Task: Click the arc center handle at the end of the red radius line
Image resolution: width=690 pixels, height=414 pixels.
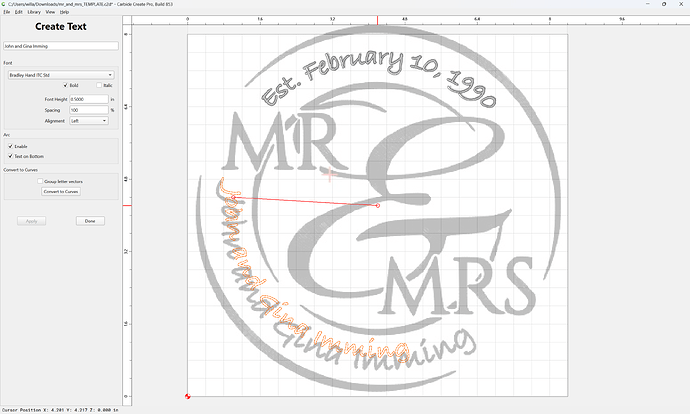Action: pos(378,205)
